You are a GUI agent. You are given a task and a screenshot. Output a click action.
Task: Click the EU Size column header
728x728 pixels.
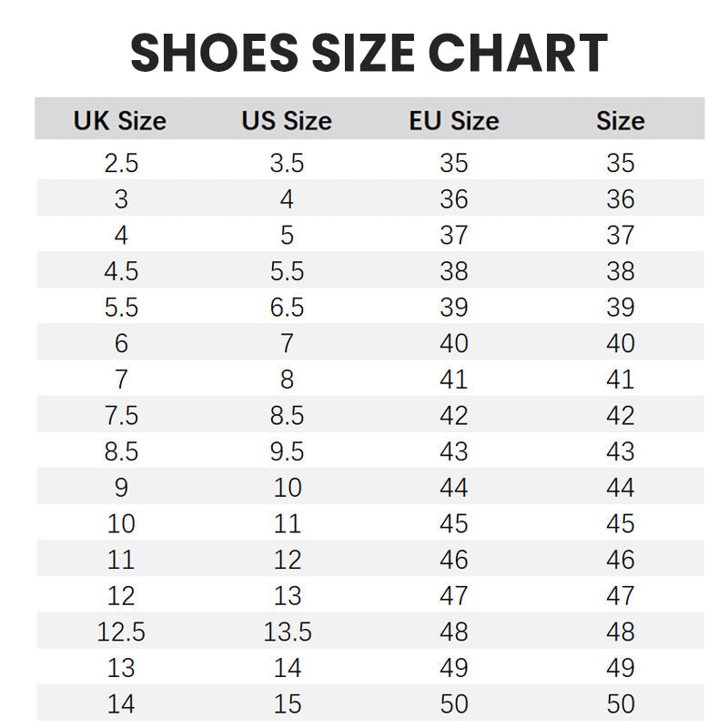(453, 121)
